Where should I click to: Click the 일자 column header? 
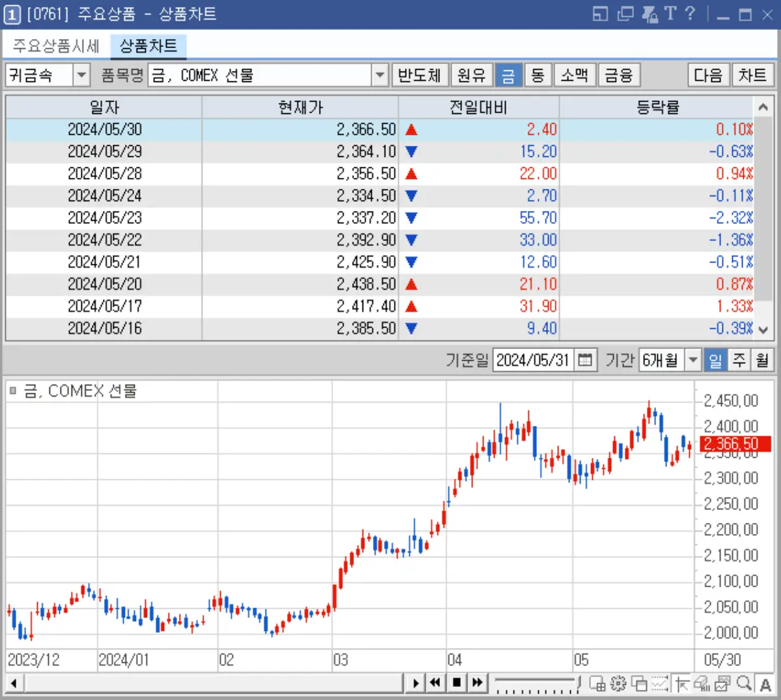pyautogui.click(x=104, y=107)
